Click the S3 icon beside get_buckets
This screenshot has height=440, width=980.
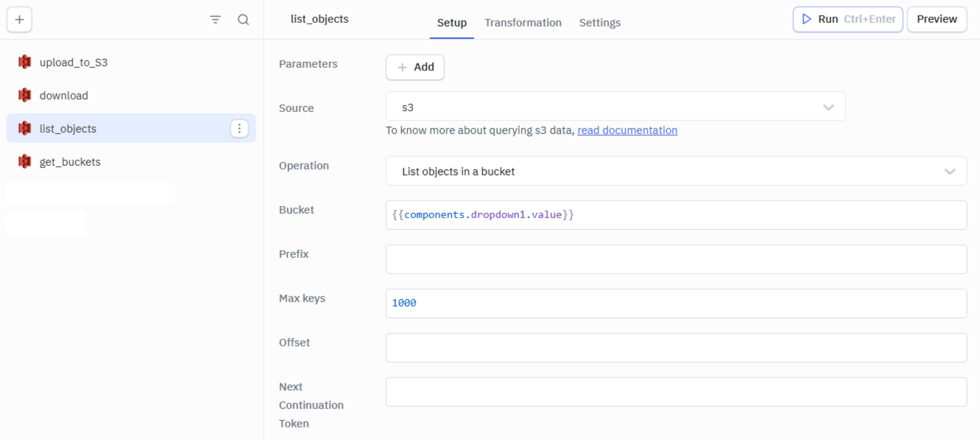click(x=24, y=162)
